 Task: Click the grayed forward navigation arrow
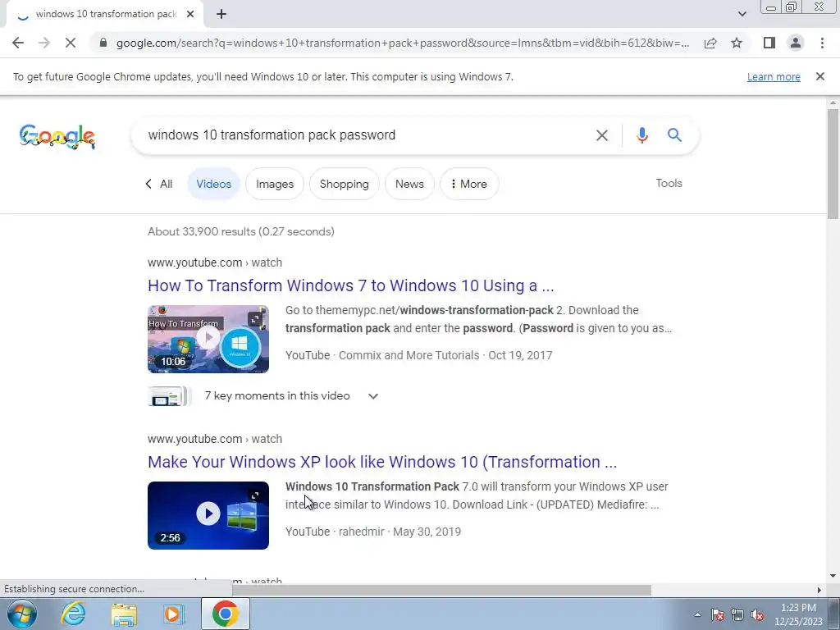coord(44,43)
